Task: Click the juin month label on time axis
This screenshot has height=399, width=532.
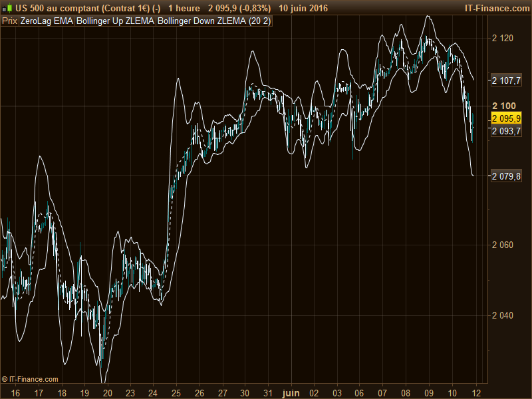Action: coord(291,393)
